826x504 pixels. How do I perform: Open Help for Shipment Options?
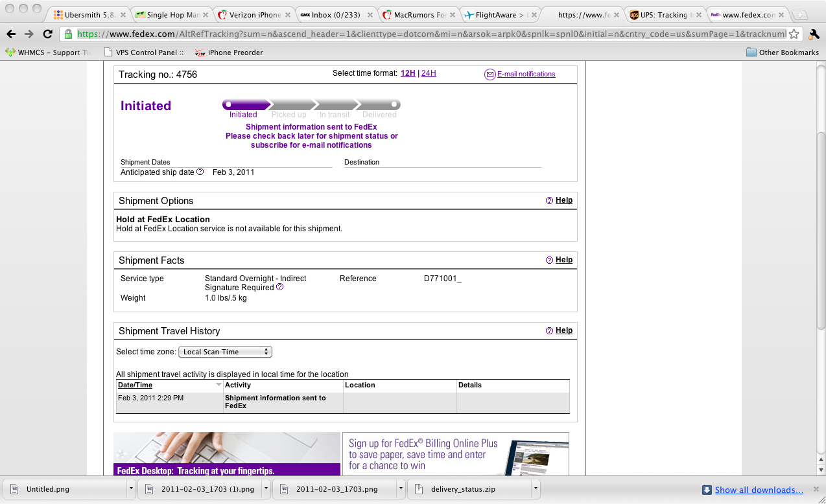pos(564,200)
